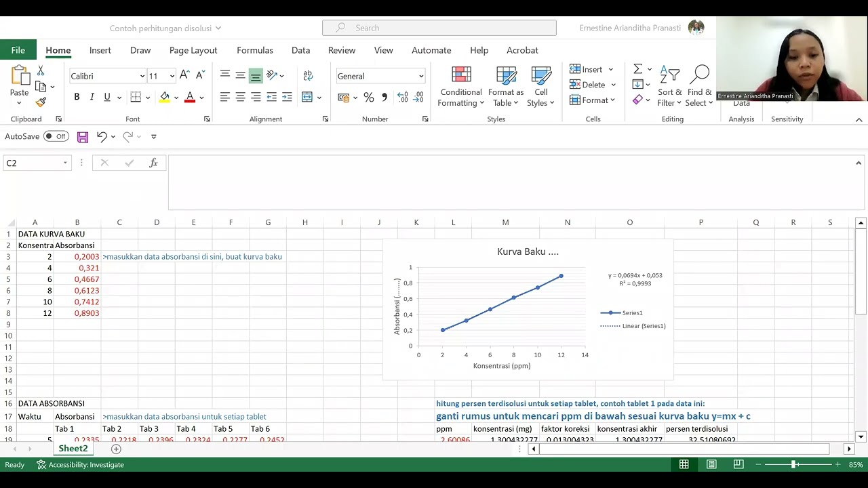Click the Fill down icon

click(637, 85)
